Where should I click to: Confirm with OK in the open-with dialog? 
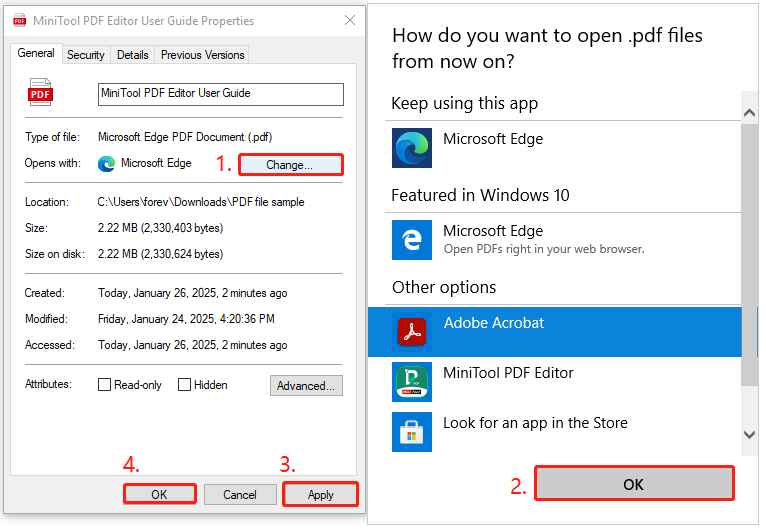pyautogui.click(x=634, y=484)
